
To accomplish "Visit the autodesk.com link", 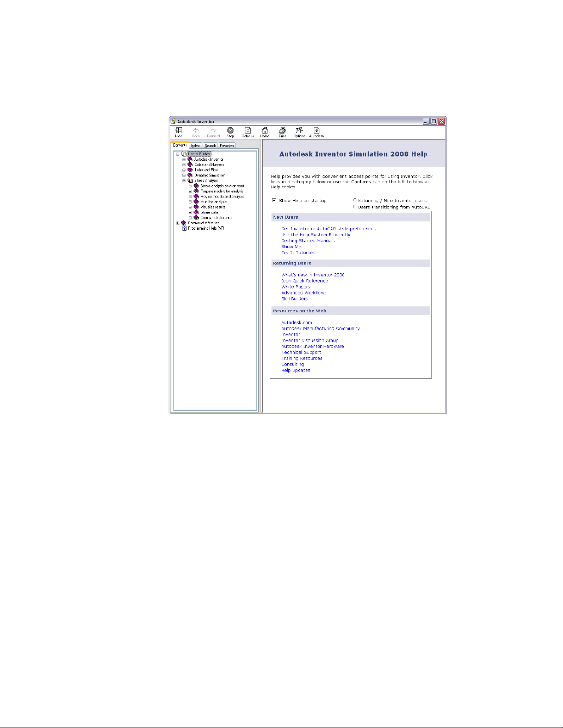I will [x=296, y=322].
